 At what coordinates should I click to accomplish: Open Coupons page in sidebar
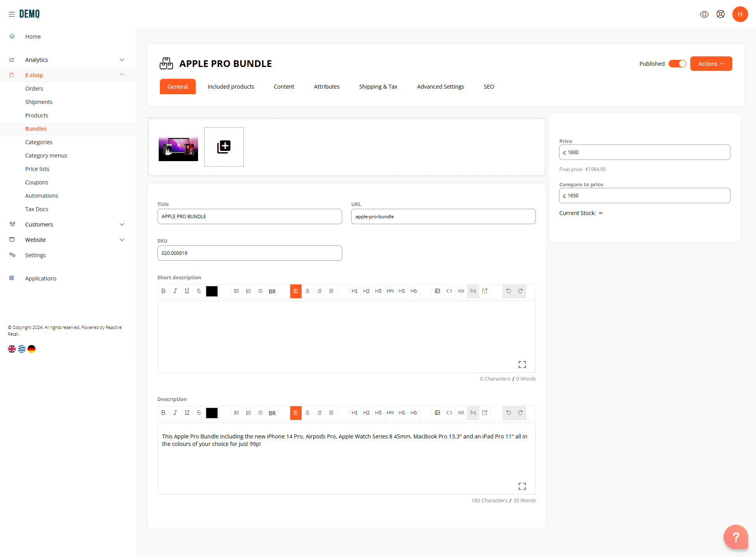pyautogui.click(x=37, y=182)
